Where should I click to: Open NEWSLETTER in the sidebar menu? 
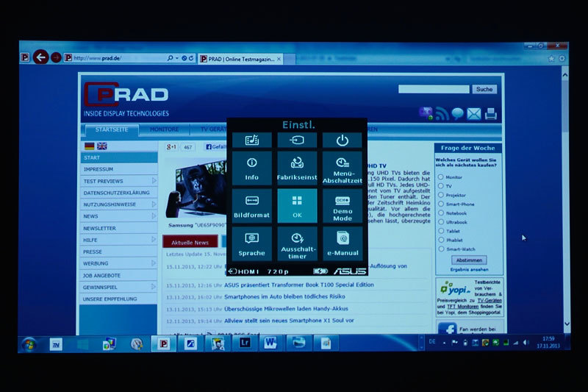point(100,228)
